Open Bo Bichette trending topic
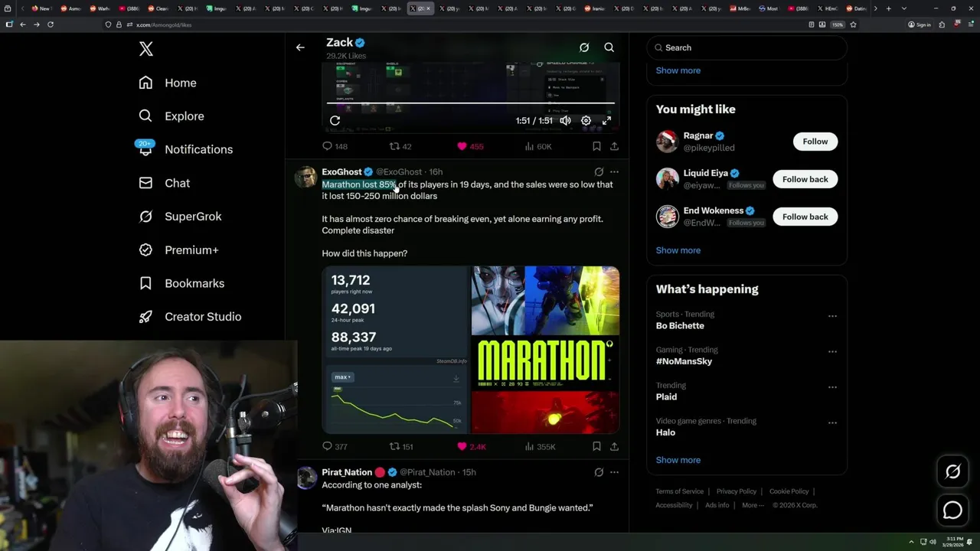This screenshot has height=551, width=980. pyautogui.click(x=680, y=326)
